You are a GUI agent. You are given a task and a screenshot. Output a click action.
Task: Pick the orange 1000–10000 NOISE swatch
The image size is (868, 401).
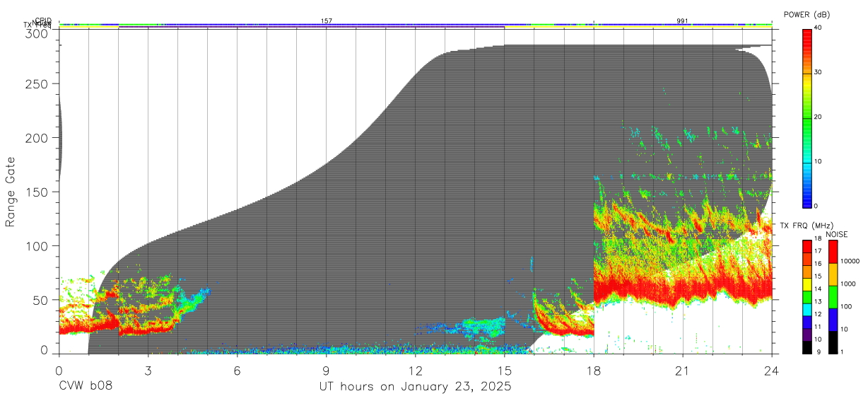(x=833, y=274)
